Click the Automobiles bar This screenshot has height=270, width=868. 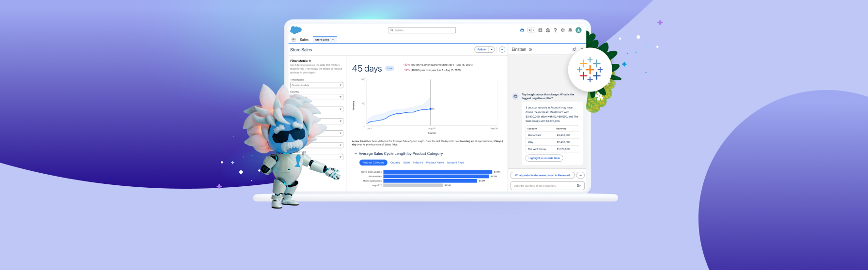[x=436, y=176]
